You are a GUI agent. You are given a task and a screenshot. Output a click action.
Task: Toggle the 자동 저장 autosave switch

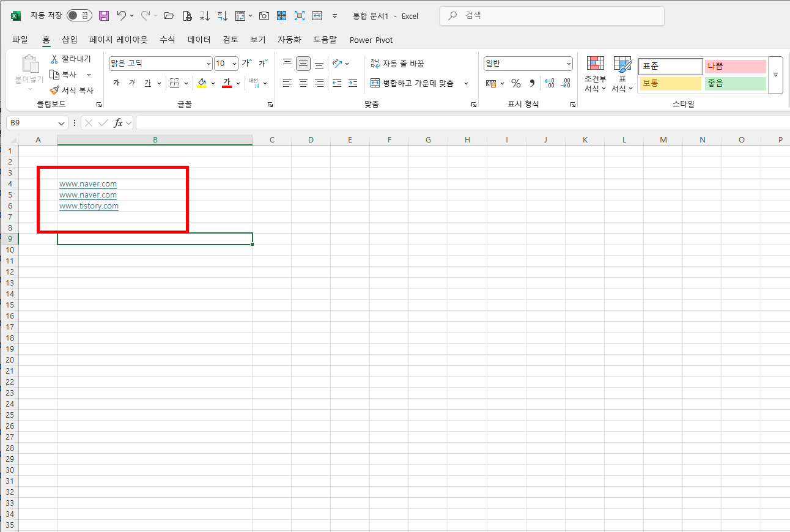click(79, 16)
